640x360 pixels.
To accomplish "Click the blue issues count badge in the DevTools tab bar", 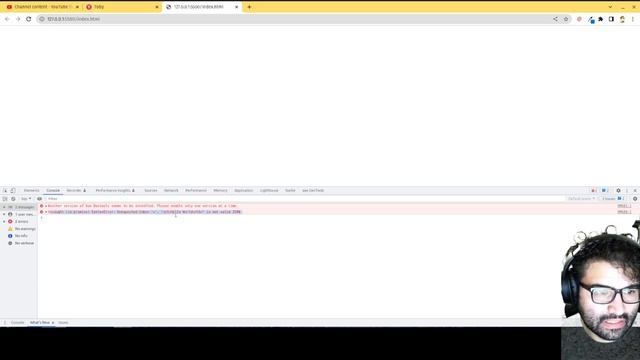I will tap(605, 191).
